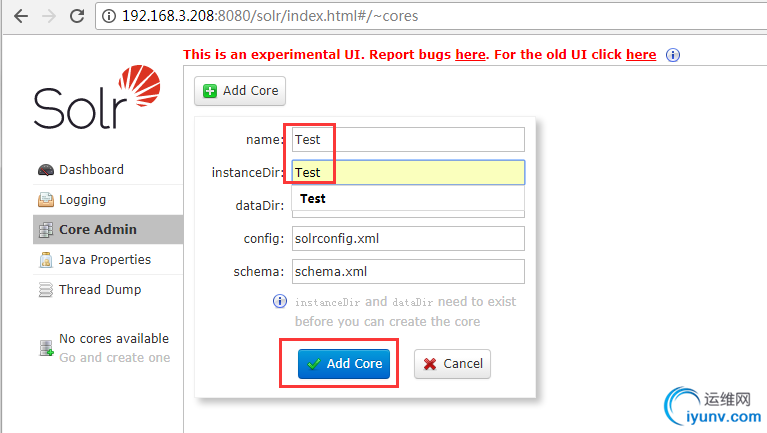767x433 pixels.
Task: Click the Thread Dump stack icon
Action: (x=46, y=290)
